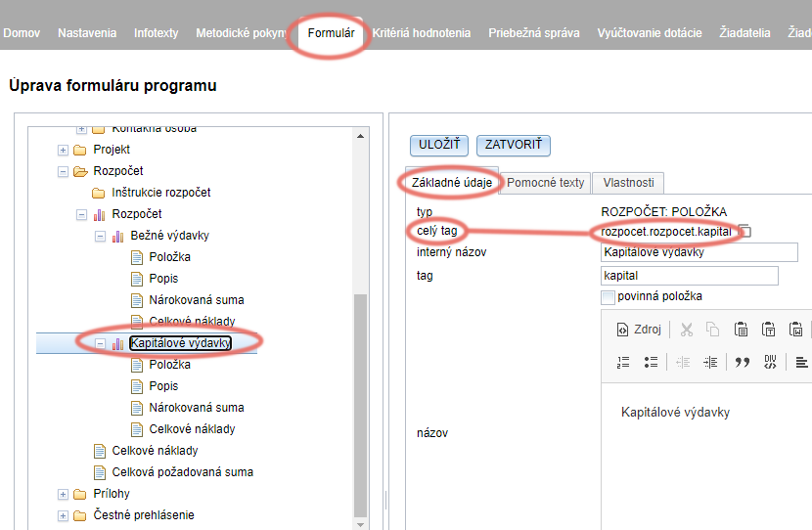Click in the názov rich text editor area
The image size is (812, 530).
(x=706, y=456)
